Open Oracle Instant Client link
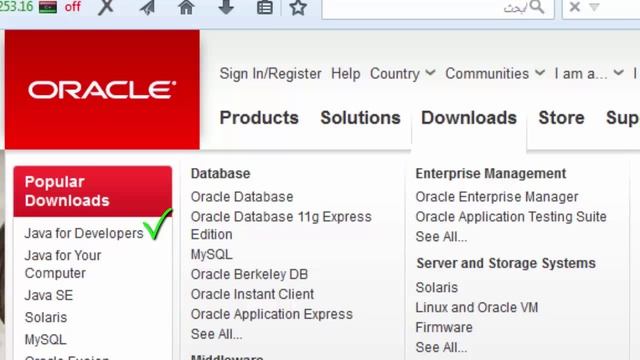The height and width of the screenshot is (360, 640). point(252,294)
